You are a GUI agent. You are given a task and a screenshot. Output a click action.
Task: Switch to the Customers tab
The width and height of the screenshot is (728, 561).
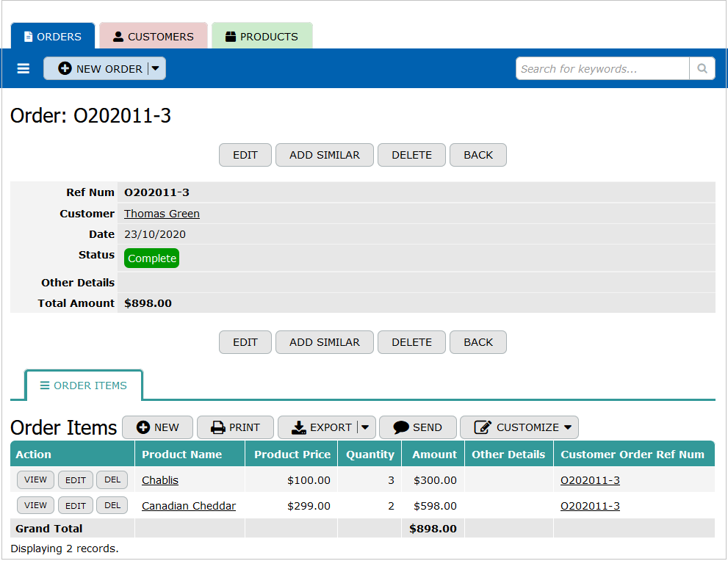pos(153,36)
